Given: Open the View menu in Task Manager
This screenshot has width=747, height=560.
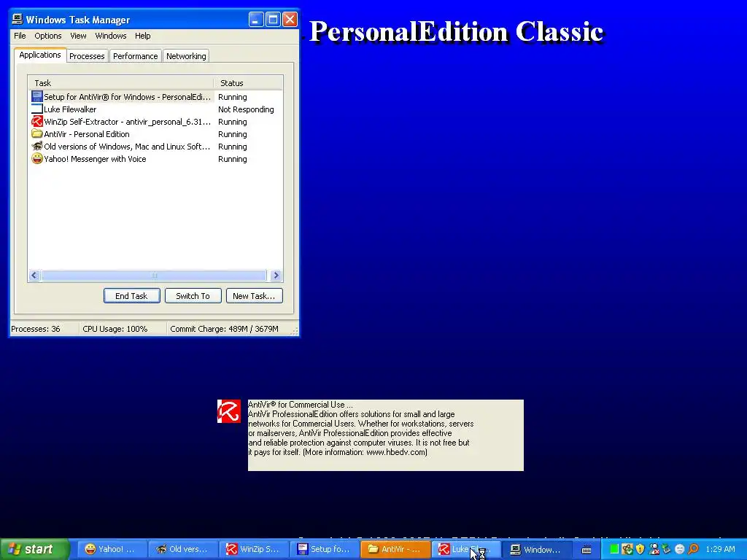Looking at the screenshot, I should coord(78,36).
